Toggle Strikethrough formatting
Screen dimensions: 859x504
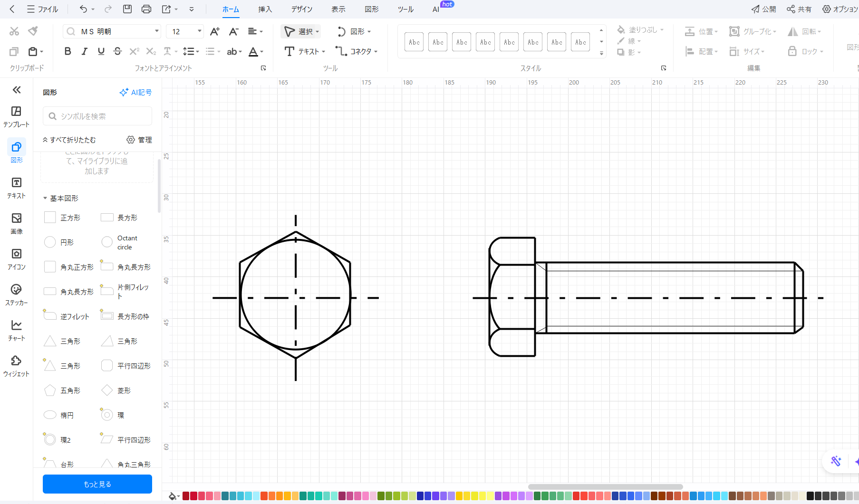117,51
